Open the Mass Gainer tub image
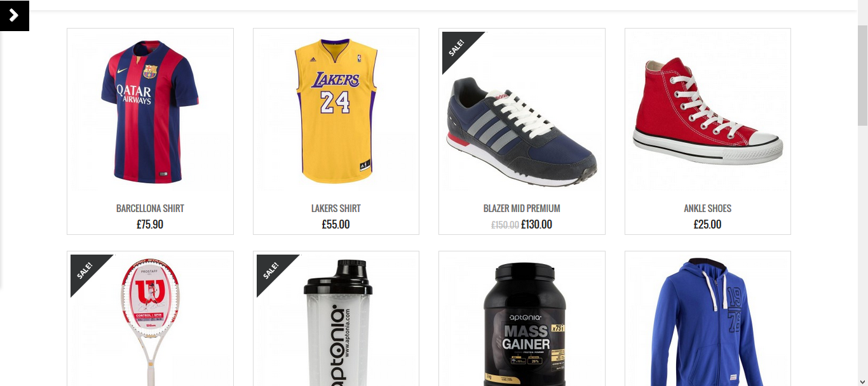Viewport: 868px width, 386px height. click(x=522, y=320)
